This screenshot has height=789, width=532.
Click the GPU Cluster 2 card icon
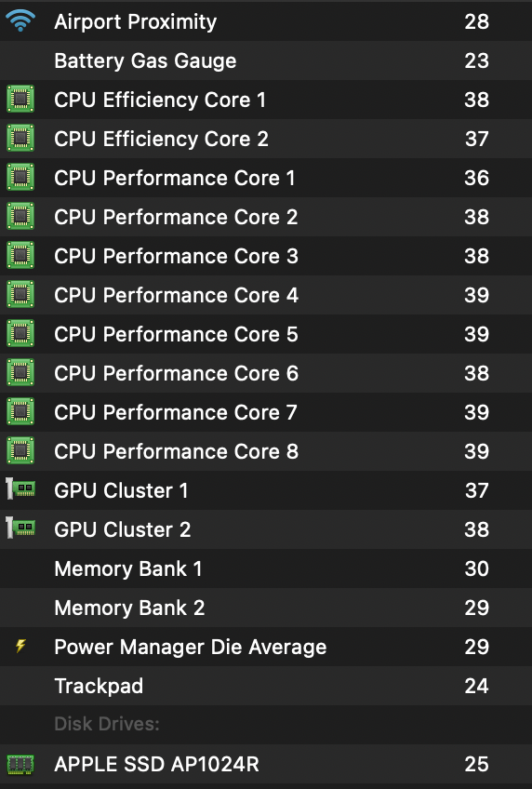[20, 528]
